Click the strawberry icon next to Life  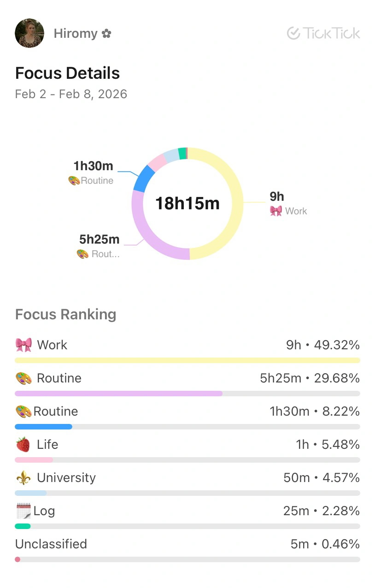[x=23, y=445]
